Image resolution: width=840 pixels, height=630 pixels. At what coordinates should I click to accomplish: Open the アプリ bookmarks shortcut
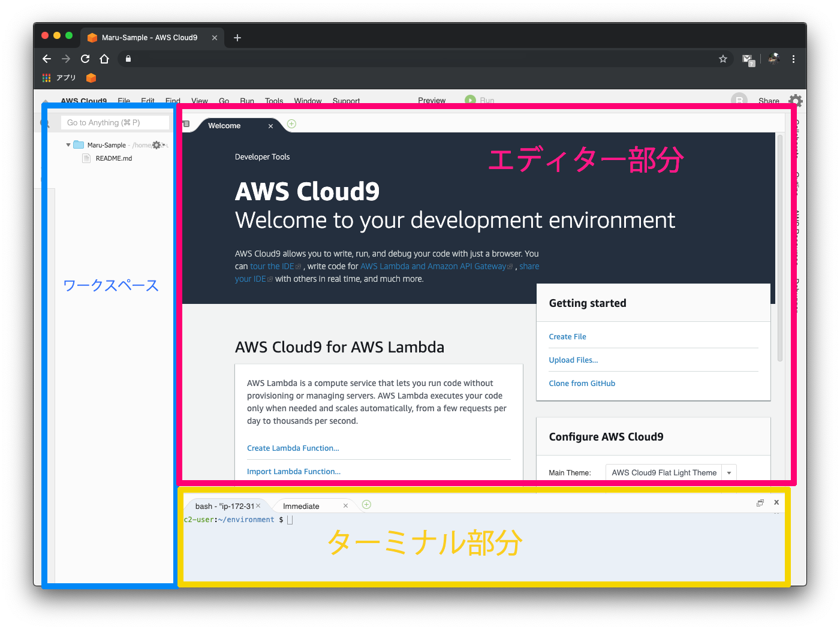coord(59,78)
